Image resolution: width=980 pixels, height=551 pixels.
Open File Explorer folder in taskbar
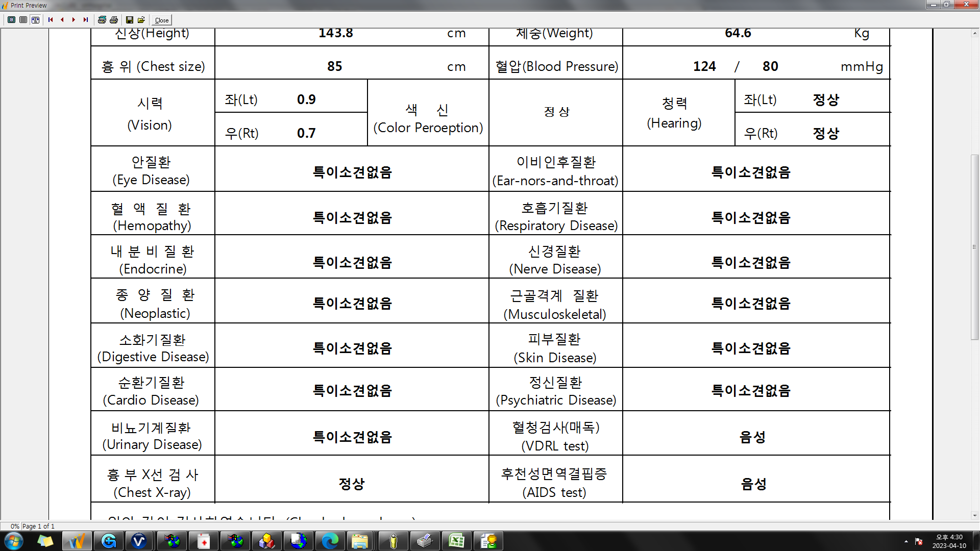(360, 541)
